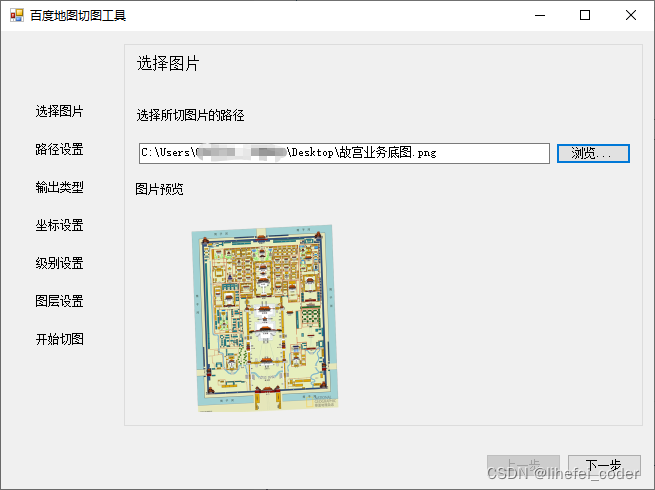Viewport: 655px width, 490px height.
Task: Click the 下一步 next button
Action: pyautogui.click(x=604, y=466)
